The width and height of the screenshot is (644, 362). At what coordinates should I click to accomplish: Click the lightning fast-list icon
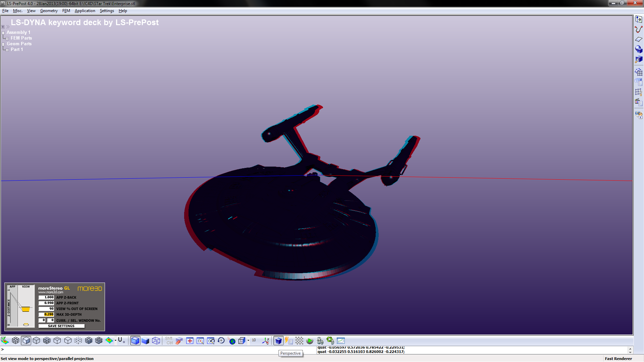click(x=289, y=341)
